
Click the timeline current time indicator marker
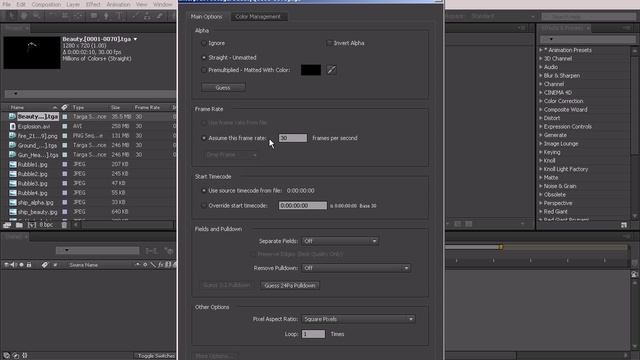[x=501, y=247]
